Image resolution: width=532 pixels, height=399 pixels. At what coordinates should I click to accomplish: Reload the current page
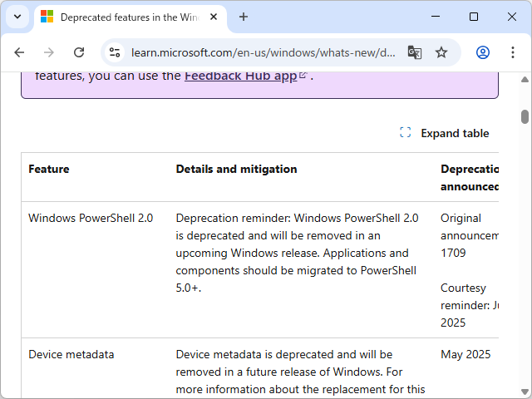click(79, 52)
